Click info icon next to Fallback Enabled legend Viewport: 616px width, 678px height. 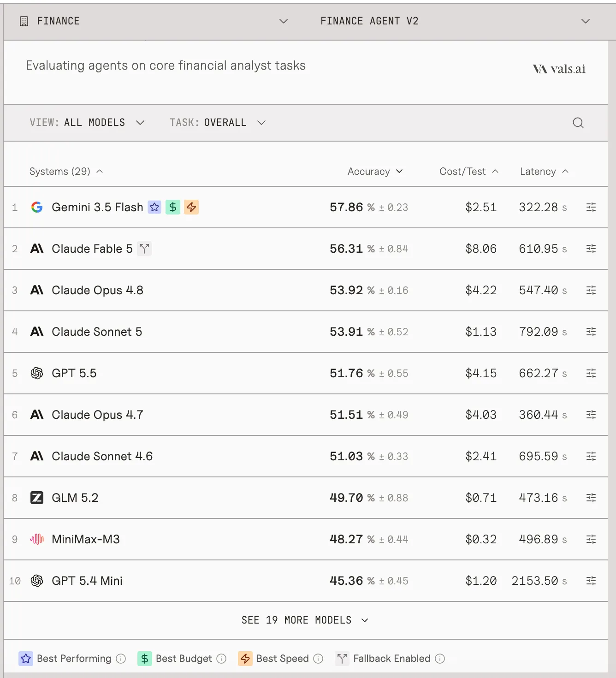click(x=440, y=659)
